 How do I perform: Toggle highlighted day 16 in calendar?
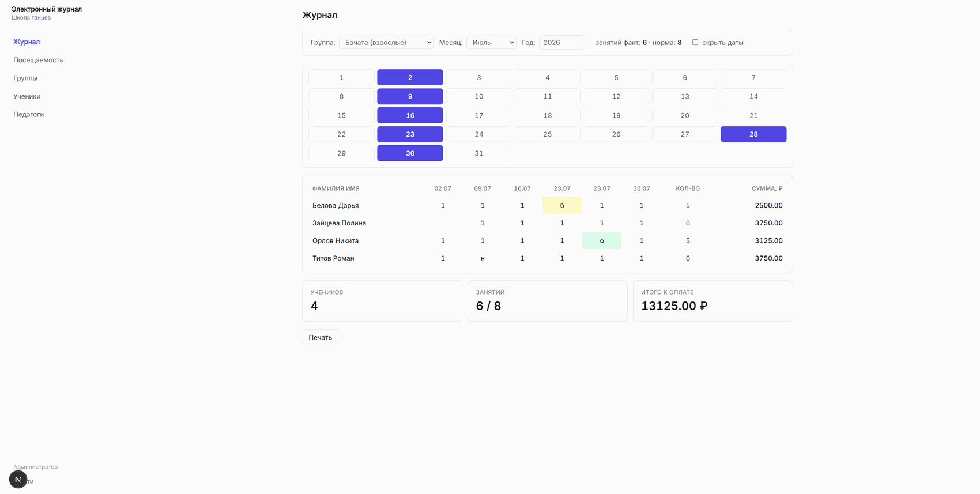pos(410,115)
